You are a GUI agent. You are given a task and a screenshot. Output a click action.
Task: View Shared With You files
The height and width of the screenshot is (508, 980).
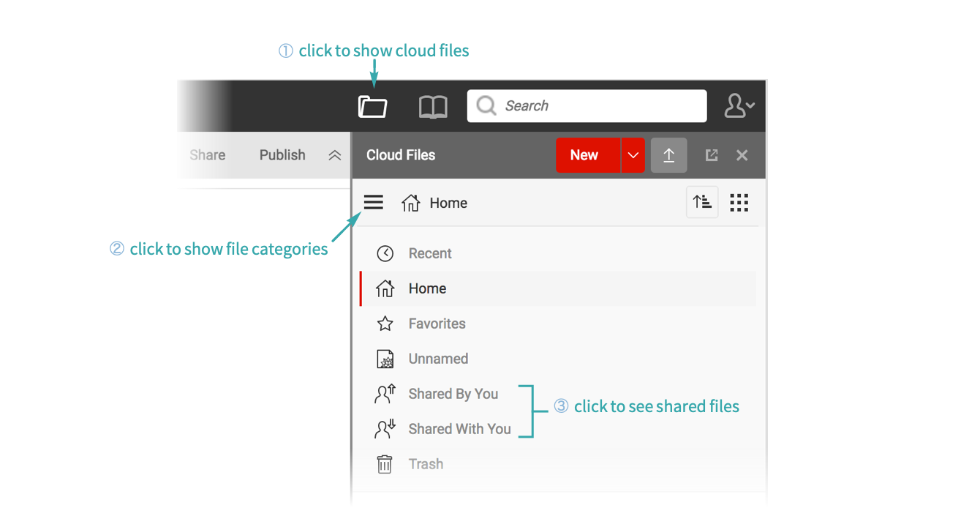click(x=459, y=429)
